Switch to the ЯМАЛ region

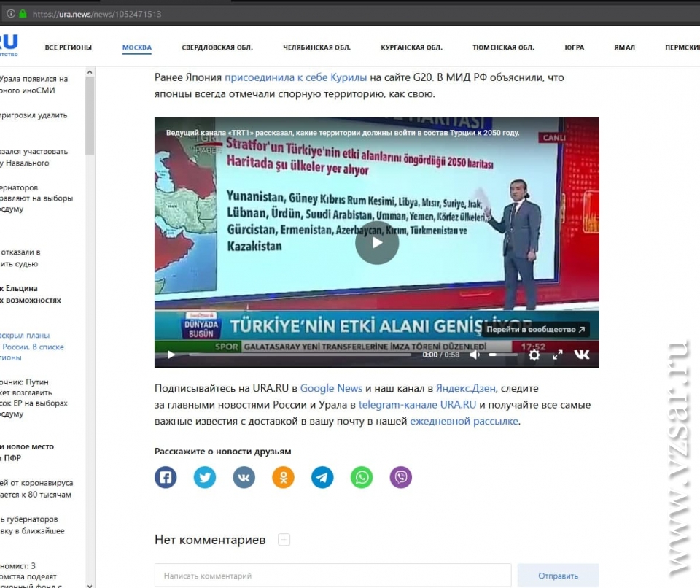(x=625, y=47)
